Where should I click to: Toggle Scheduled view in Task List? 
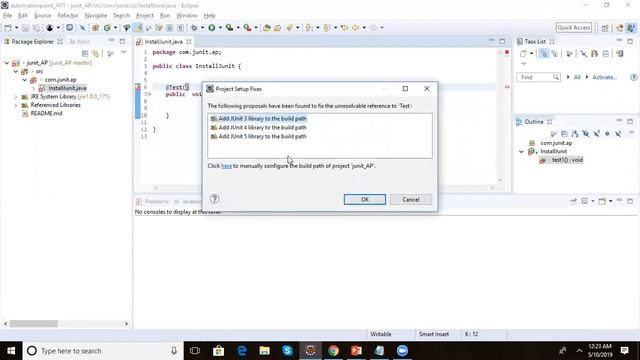[554, 53]
